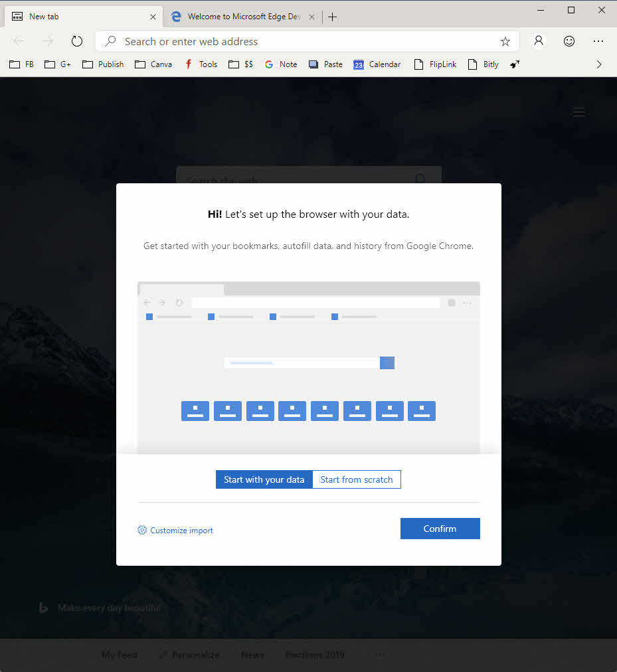Screen dimensions: 617x672
Task: Close the browser window
Action: click(x=602, y=10)
